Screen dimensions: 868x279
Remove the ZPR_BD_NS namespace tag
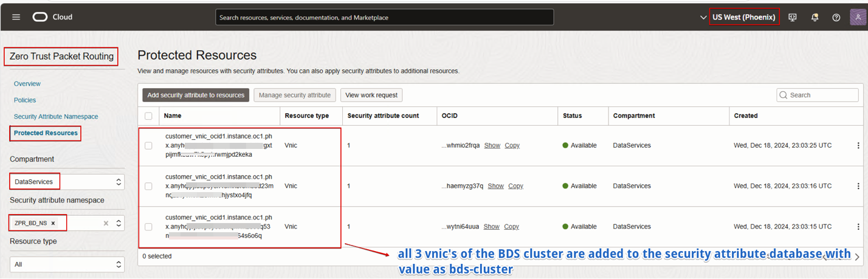pos(53,223)
